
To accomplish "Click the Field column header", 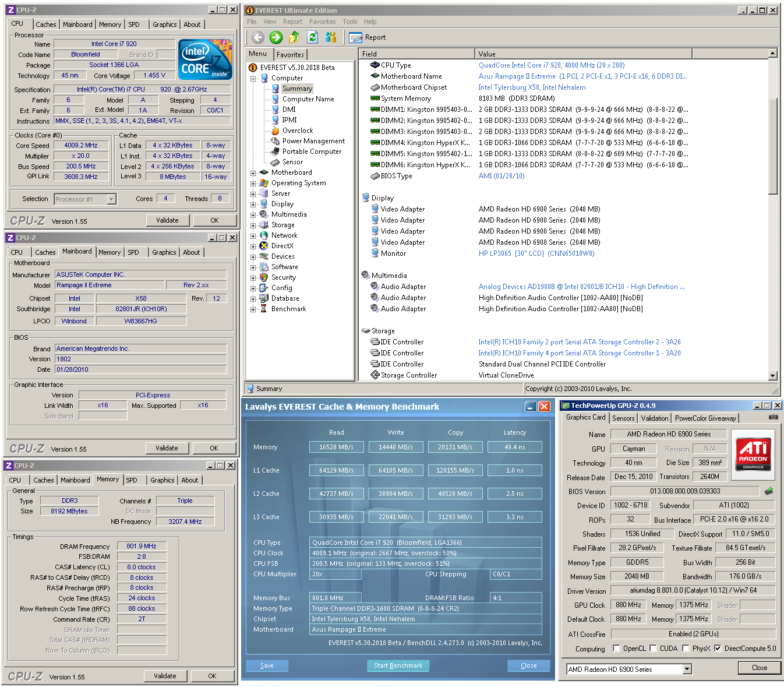I will (x=417, y=54).
